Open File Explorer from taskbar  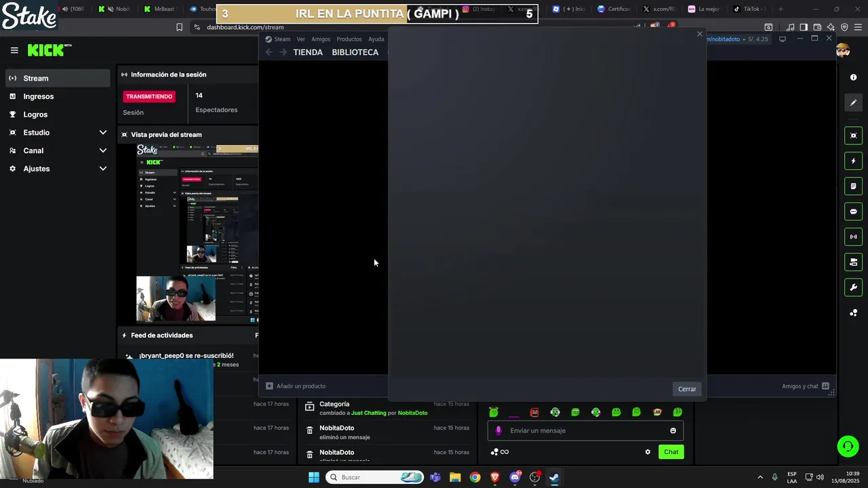pyautogui.click(x=455, y=477)
